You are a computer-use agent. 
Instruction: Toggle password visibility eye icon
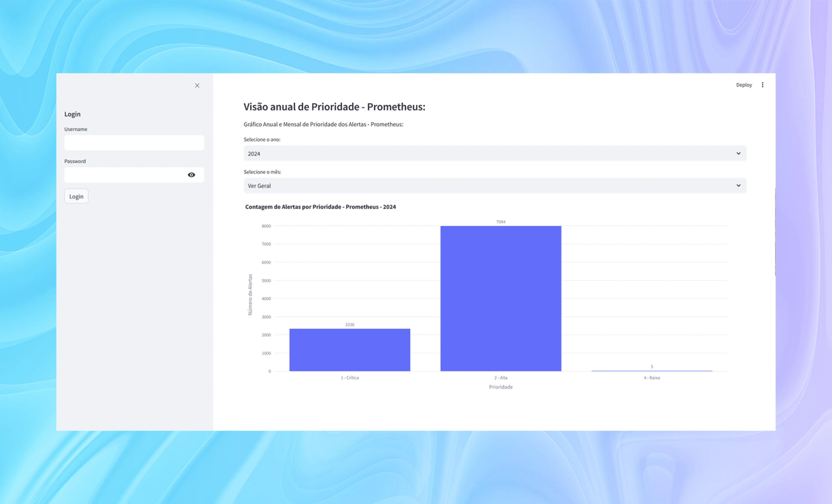pyautogui.click(x=191, y=175)
